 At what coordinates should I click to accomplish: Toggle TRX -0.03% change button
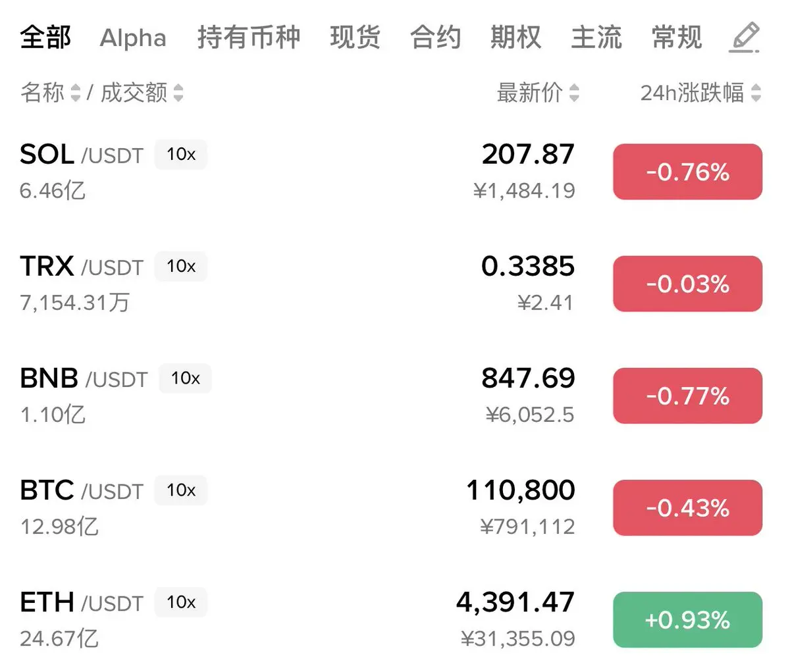pyautogui.click(x=688, y=284)
